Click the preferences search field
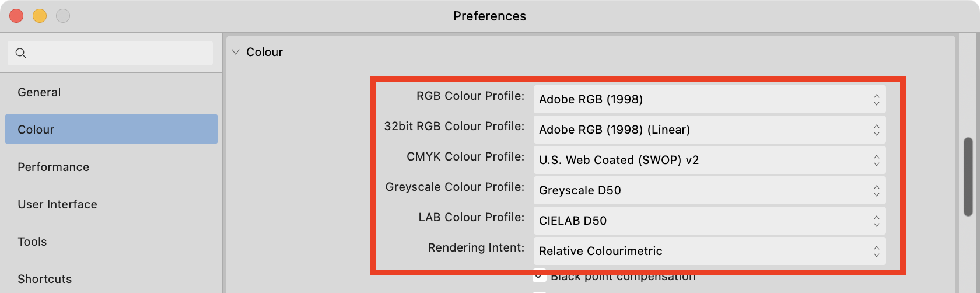The width and height of the screenshot is (980, 293). click(x=110, y=53)
